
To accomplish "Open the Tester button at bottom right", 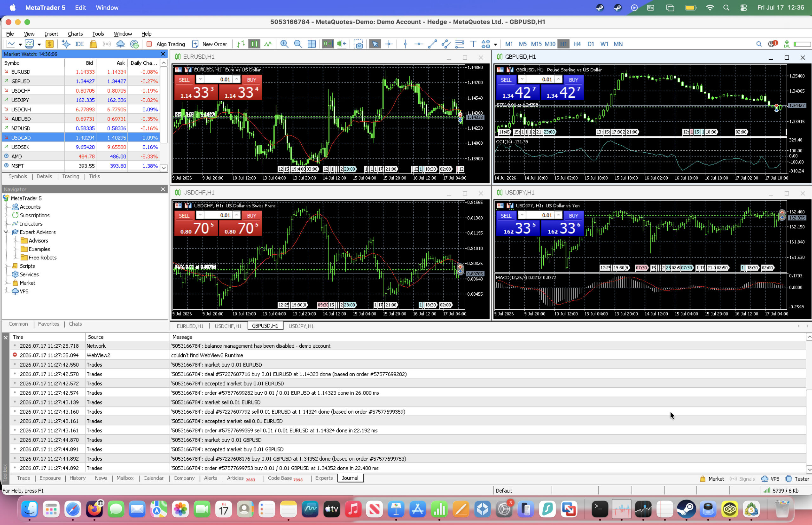I will (x=797, y=479).
